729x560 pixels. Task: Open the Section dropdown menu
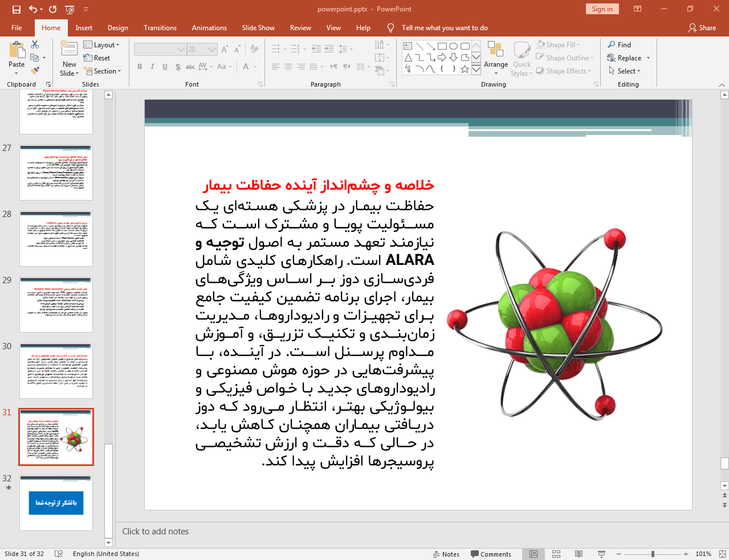pos(103,71)
